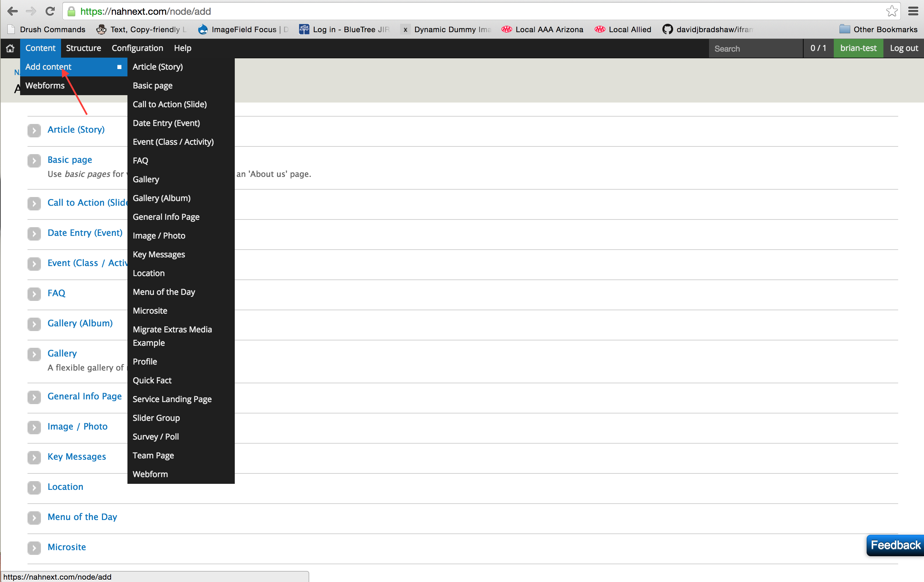
Task: Open the Other Bookmarks folder
Action: click(879, 29)
